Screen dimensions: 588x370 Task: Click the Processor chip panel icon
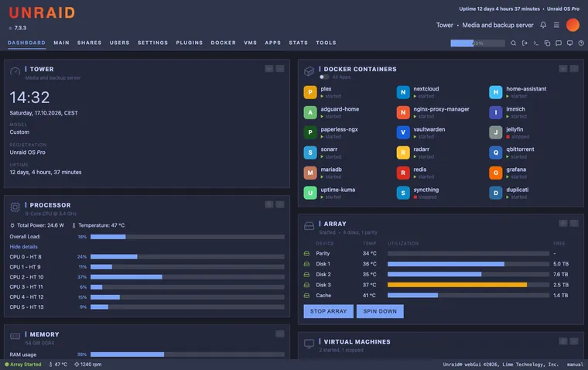[x=15, y=207]
